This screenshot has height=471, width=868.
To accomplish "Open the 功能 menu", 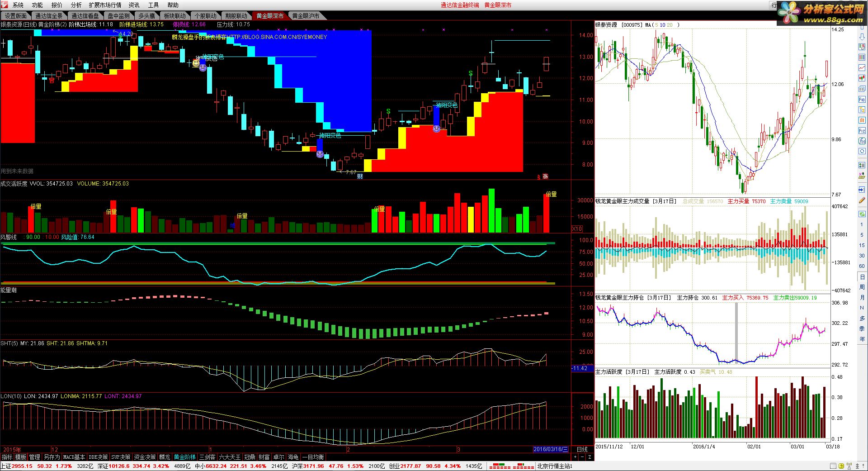I will [x=37, y=5].
